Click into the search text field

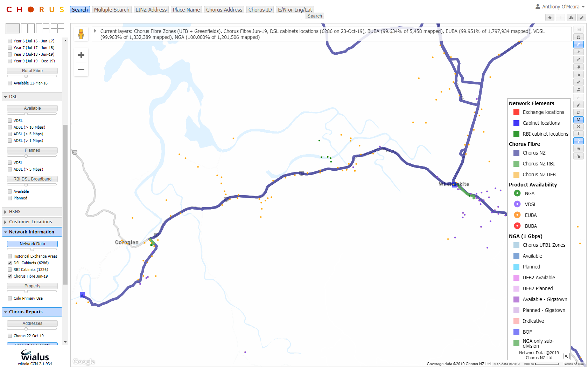(x=186, y=16)
